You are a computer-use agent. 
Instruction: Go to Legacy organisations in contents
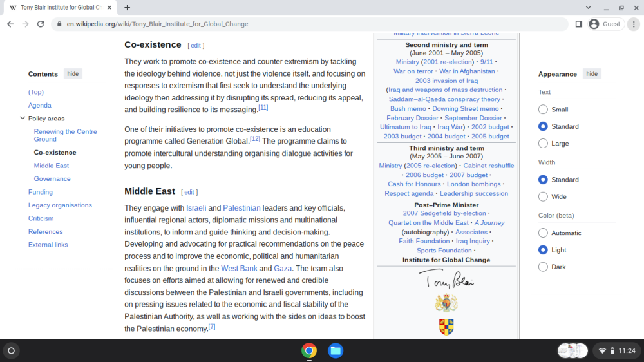[60, 205]
